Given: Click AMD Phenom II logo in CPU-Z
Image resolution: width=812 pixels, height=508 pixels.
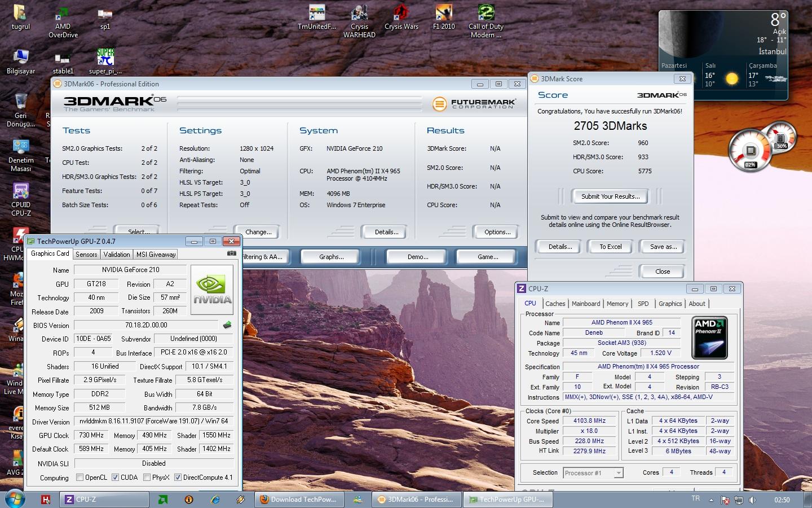Looking at the screenshot, I should (709, 338).
